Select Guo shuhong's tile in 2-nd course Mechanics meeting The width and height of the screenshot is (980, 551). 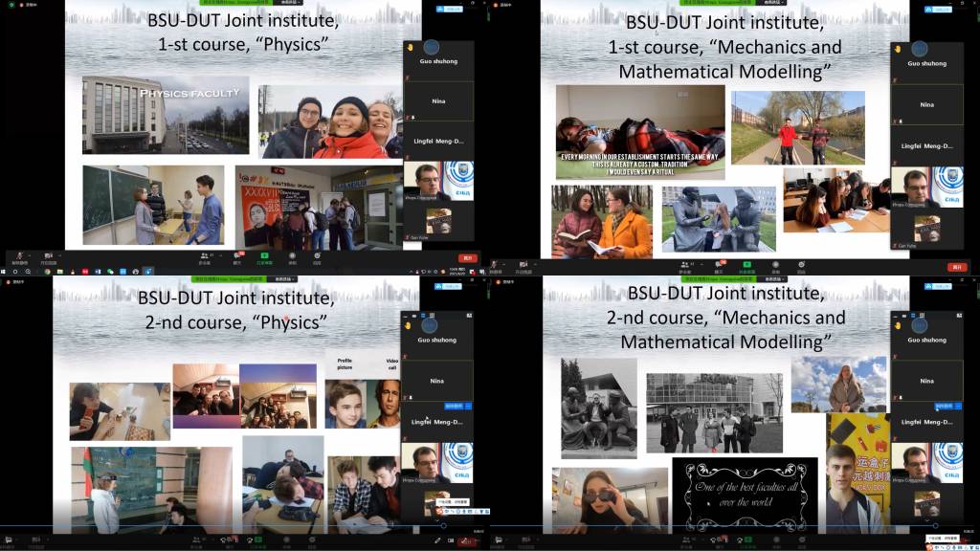coord(925,340)
